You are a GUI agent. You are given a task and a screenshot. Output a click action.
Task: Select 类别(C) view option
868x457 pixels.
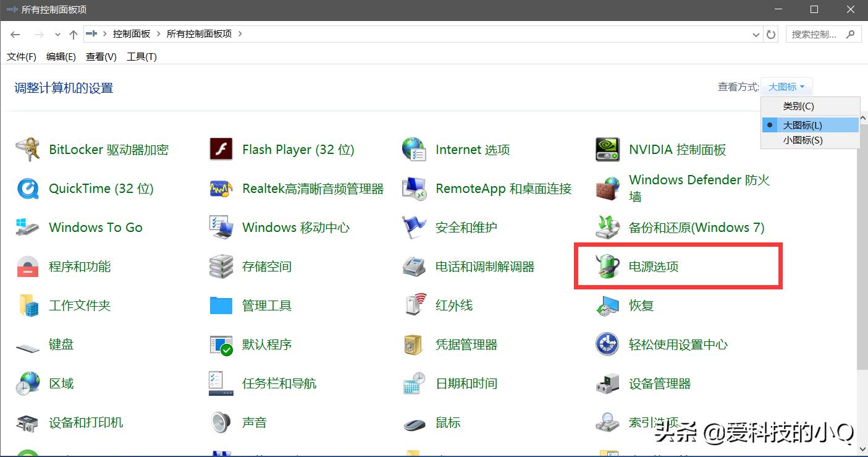[811, 106]
